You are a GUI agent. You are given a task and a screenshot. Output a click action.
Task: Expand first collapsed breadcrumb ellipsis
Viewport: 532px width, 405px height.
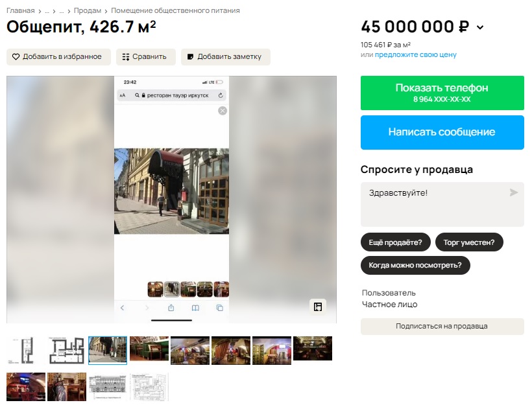[x=47, y=11]
